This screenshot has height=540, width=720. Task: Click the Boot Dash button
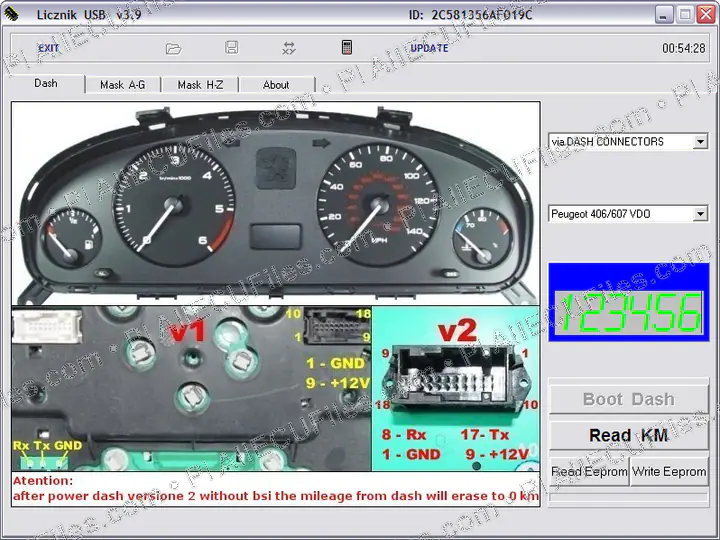629,399
